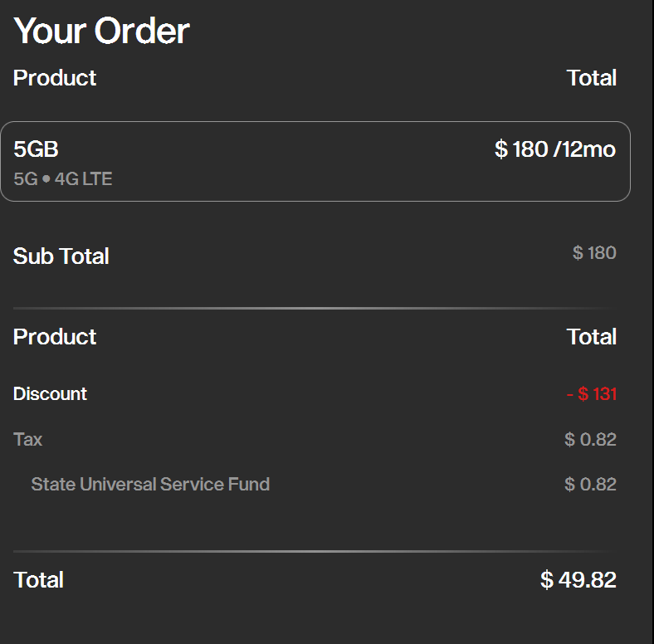Click the Total header above the discount amount
The image size is (654, 644).
coord(591,337)
